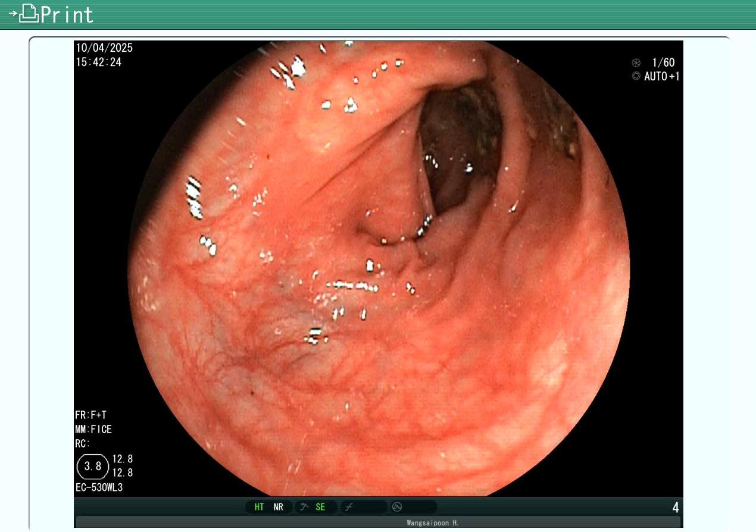Click the circular waveform status icon
Viewport: 756px width, 532px height.
pos(397,507)
